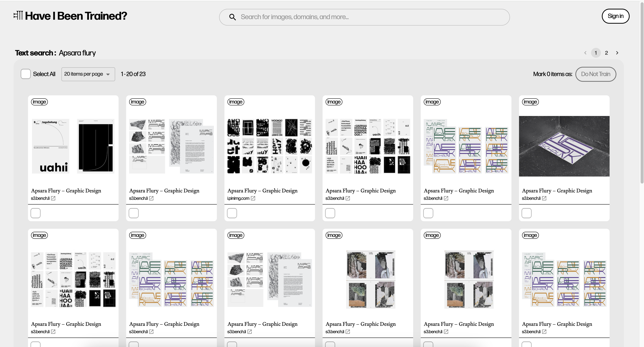
Task: Click image badge on top-row uaiih poster grid card
Action: click(x=334, y=102)
